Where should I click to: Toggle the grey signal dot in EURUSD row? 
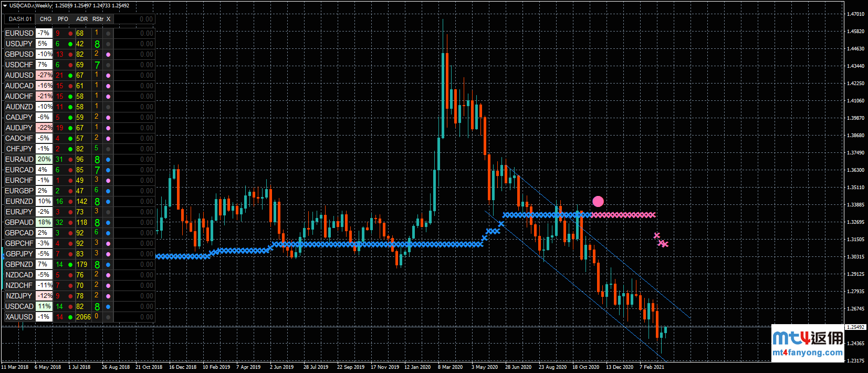coord(108,34)
